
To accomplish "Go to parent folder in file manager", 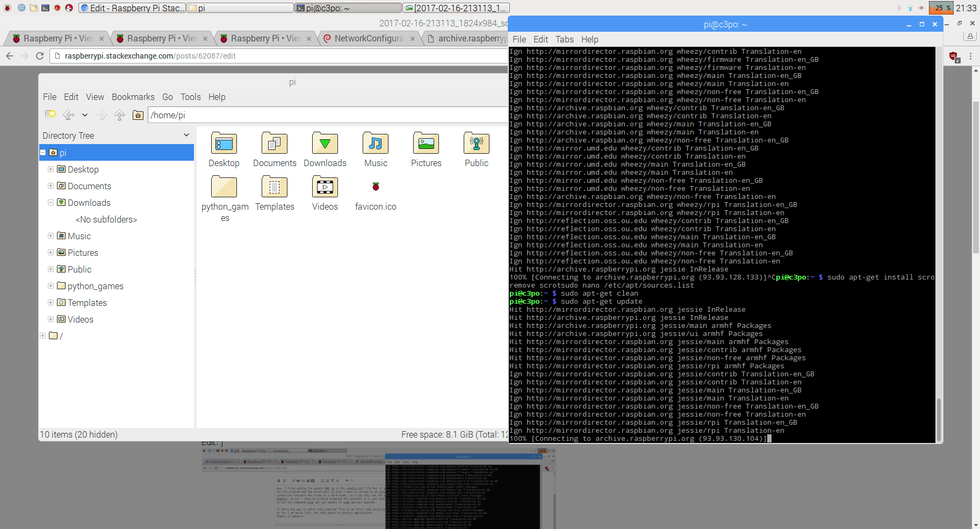I will point(119,115).
